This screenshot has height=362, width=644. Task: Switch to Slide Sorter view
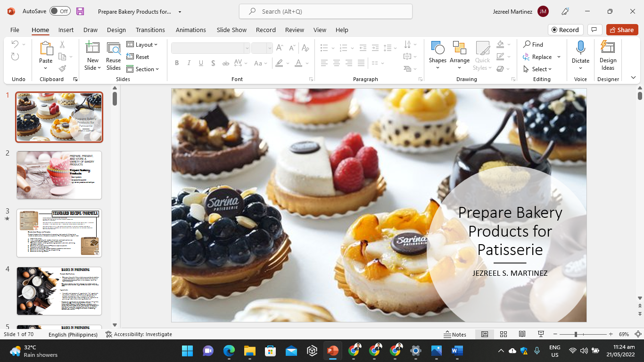(x=504, y=334)
